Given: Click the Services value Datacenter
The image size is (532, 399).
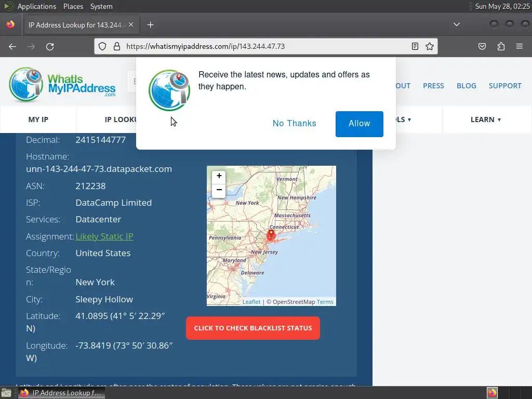Looking at the screenshot, I should coord(98,219).
